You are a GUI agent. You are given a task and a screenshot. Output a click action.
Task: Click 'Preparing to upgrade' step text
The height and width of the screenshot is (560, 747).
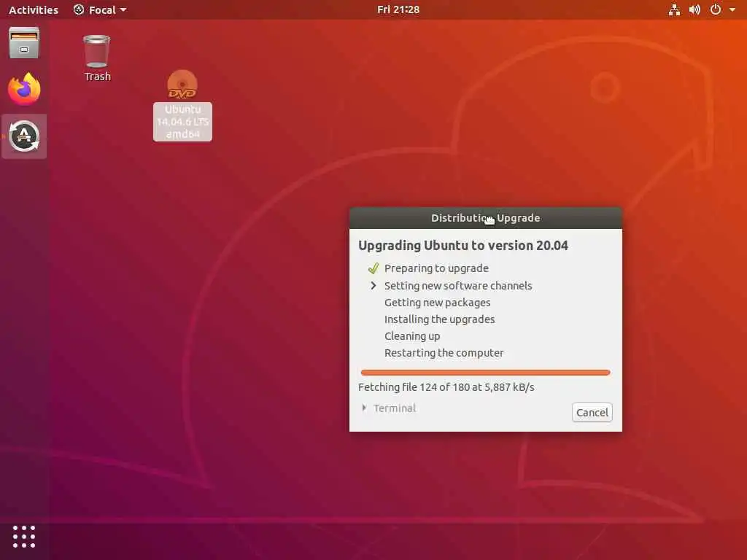[436, 268]
